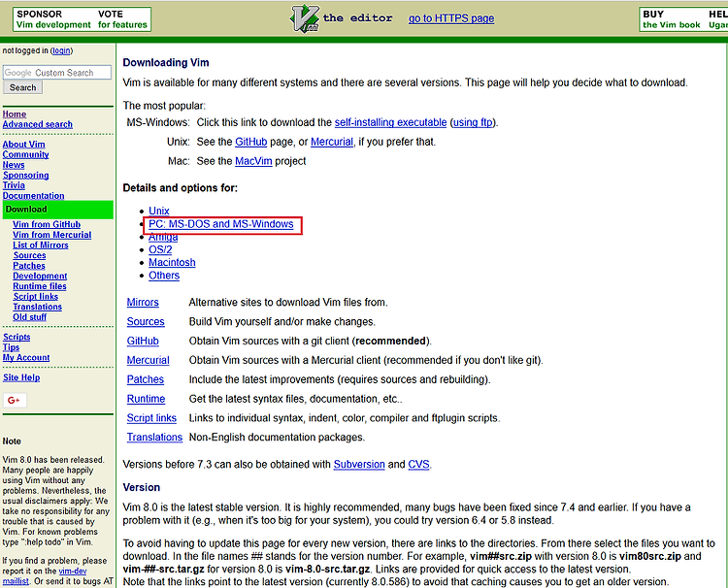Open About Vim sidebar item
The height and width of the screenshot is (588, 728).
[x=23, y=145]
